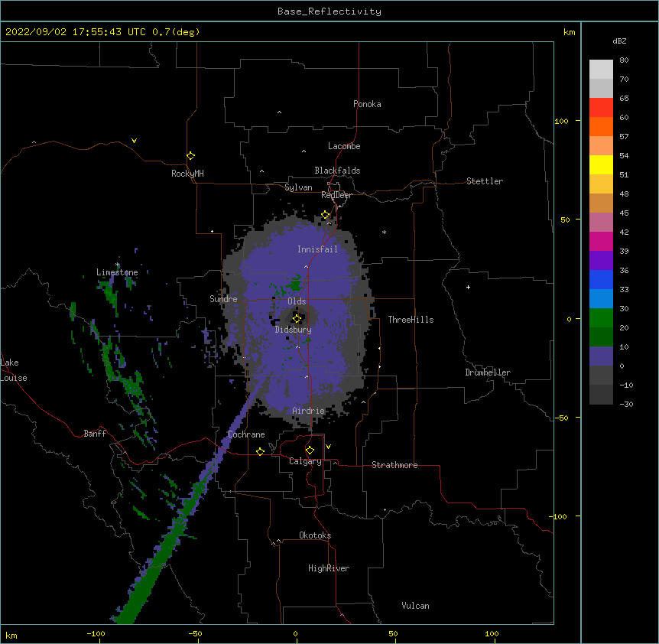
Task: Click the 80 value on the dBZ scale
Action: tap(624, 60)
